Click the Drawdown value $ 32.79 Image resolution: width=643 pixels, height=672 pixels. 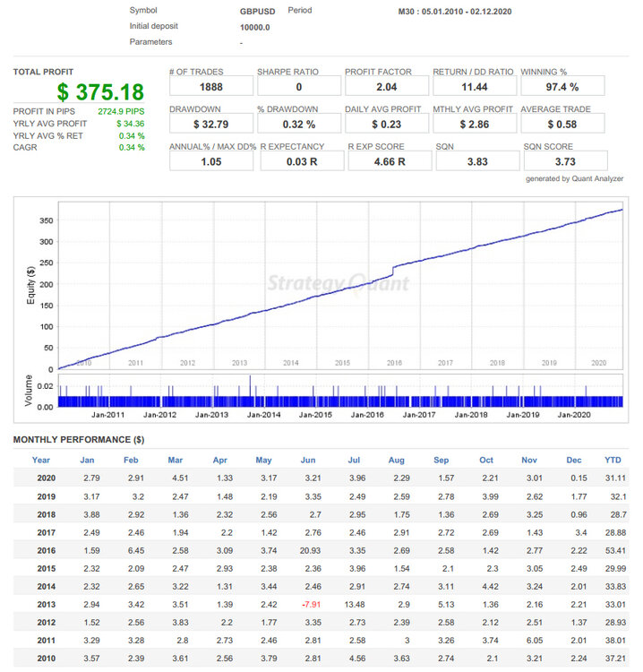tap(210, 125)
